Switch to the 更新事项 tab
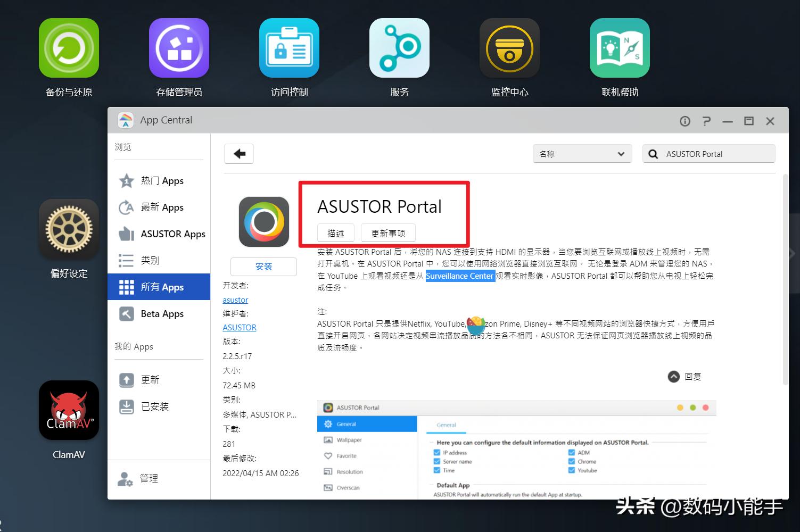This screenshot has height=532, width=800. [388, 232]
